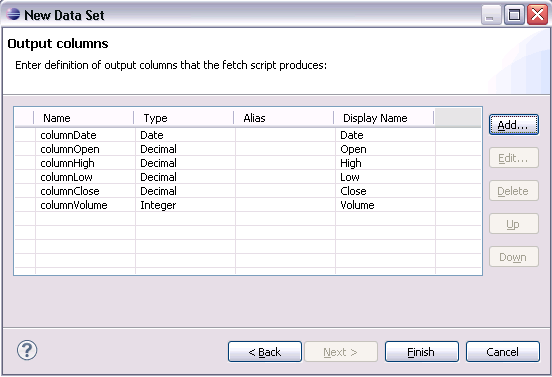The height and width of the screenshot is (377, 552).
Task: Select the columnHigh row name
Action: coord(67,163)
